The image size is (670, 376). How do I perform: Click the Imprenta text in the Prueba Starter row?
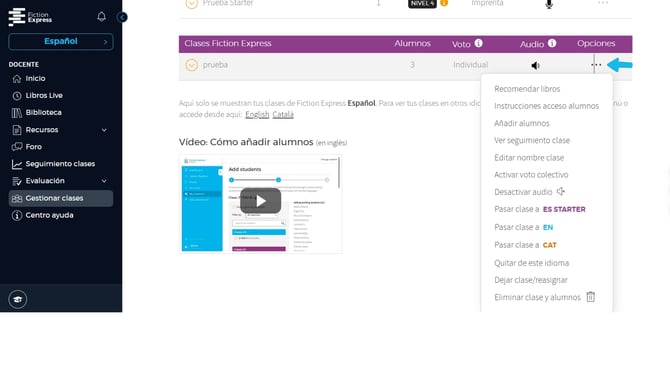(x=487, y=3)
